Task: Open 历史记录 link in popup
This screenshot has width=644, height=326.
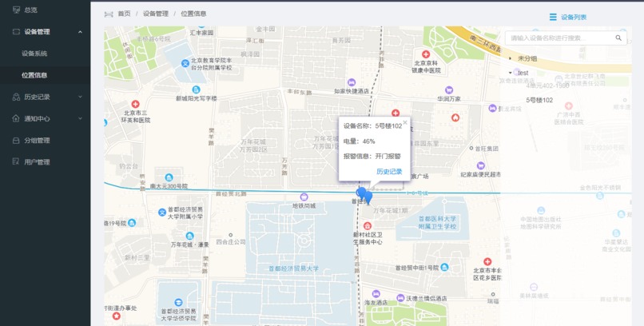Action: [389, 172]
